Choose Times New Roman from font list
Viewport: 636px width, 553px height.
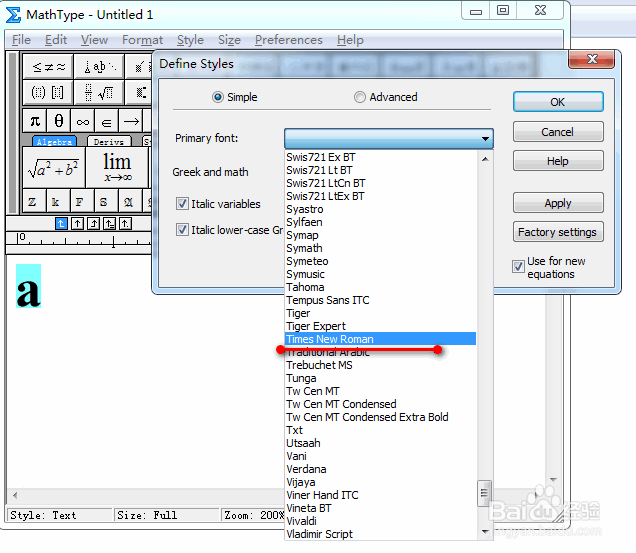(x=380, y=339)
